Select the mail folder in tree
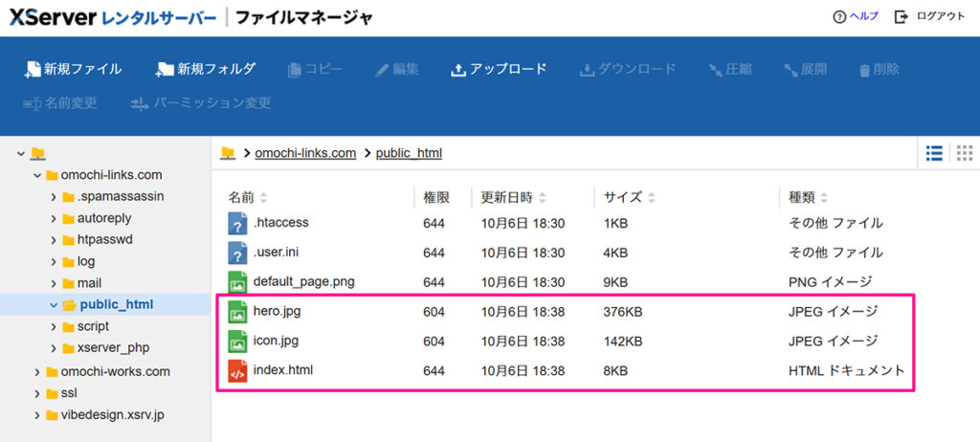The height and width of the screenshot is (442, 980). [88, 283]
